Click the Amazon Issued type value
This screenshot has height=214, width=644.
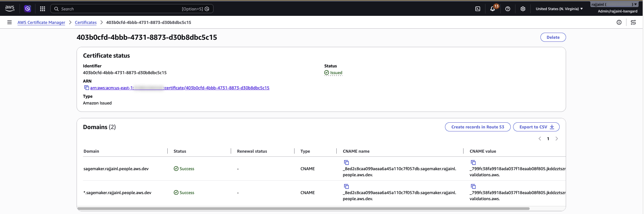(97, 103)
